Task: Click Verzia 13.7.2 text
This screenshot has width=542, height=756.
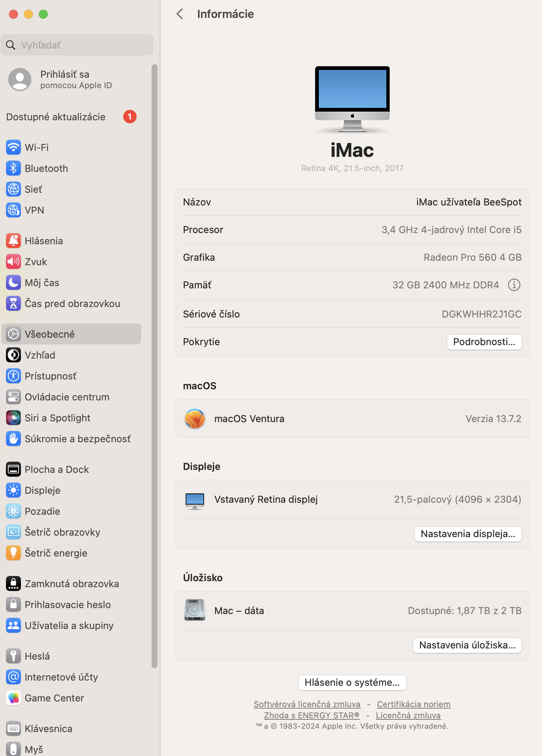Action: (493, 419)
